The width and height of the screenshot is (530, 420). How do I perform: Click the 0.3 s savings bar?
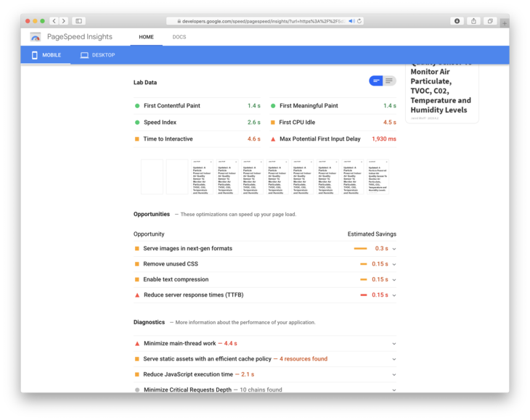[x=360, y=249]
